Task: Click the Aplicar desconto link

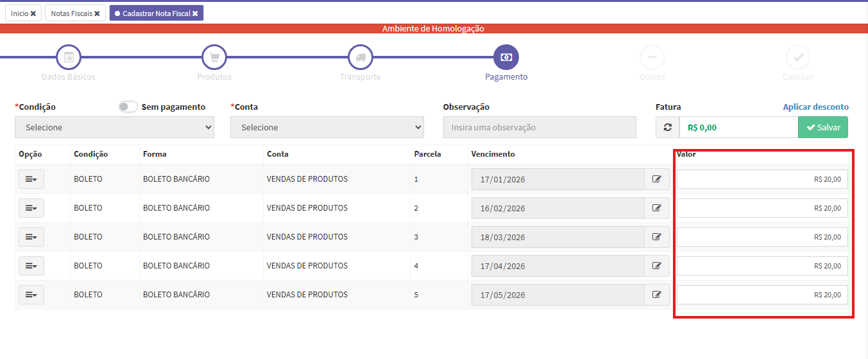Action: pyautogui.click(x=815, y=107)
